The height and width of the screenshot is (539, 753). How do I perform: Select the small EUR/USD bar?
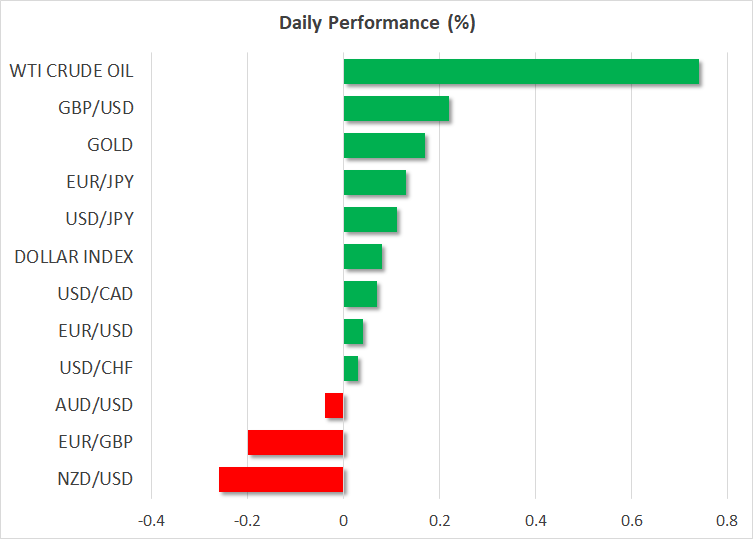coord(353,331)
